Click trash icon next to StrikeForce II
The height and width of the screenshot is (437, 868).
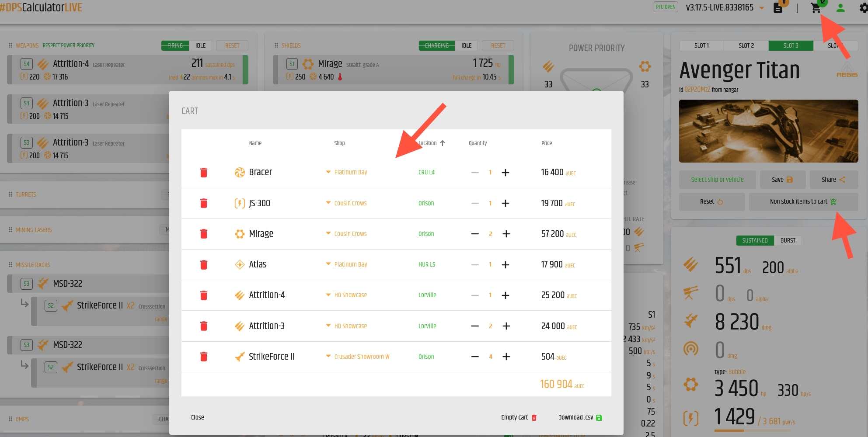click(x=203, y=357)
